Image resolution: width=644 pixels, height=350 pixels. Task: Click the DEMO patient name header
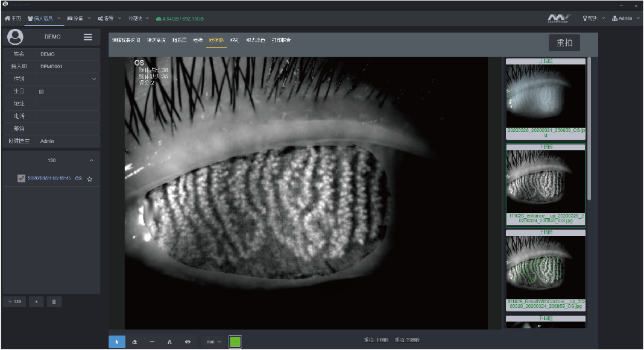(x=52, y=37)
